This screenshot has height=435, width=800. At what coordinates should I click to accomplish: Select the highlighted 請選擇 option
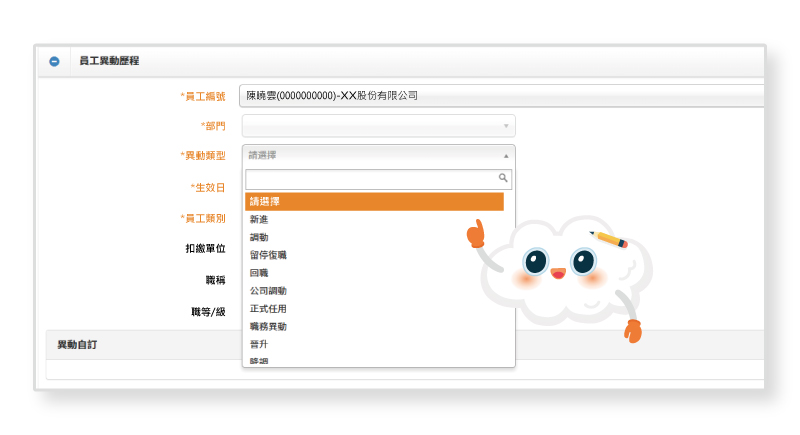pyautogui.click(x=373, y=201)
